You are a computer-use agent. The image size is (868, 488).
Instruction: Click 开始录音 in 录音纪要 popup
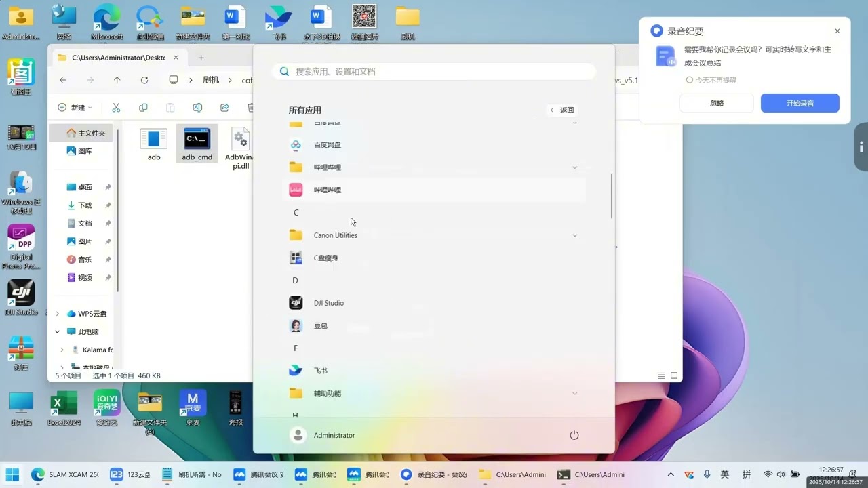click(x=800, y=103)
